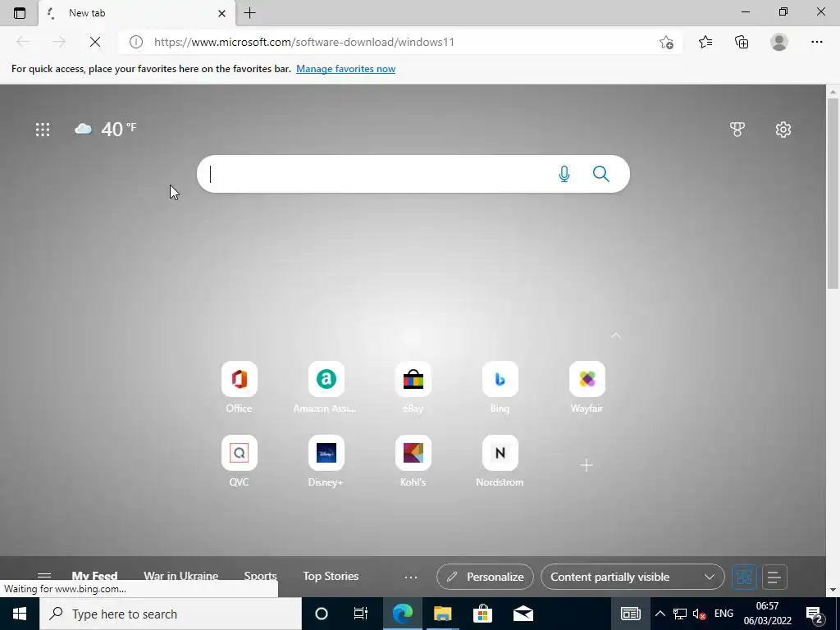
Task: Switch to Top Stories tab
Action: click(x=331, y=576)
